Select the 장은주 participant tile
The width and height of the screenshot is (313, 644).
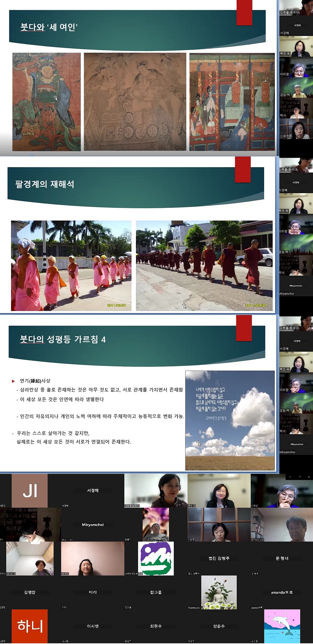click(x=219, y=626)
